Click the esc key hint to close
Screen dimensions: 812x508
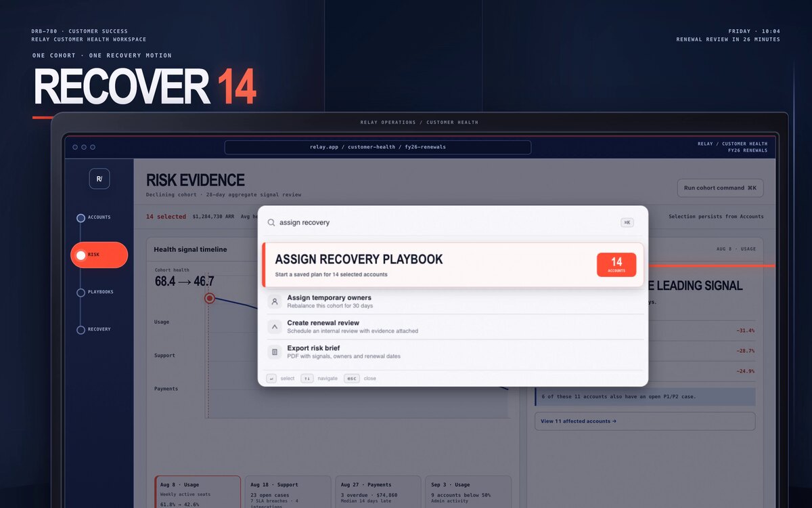(x=352, y=379)
